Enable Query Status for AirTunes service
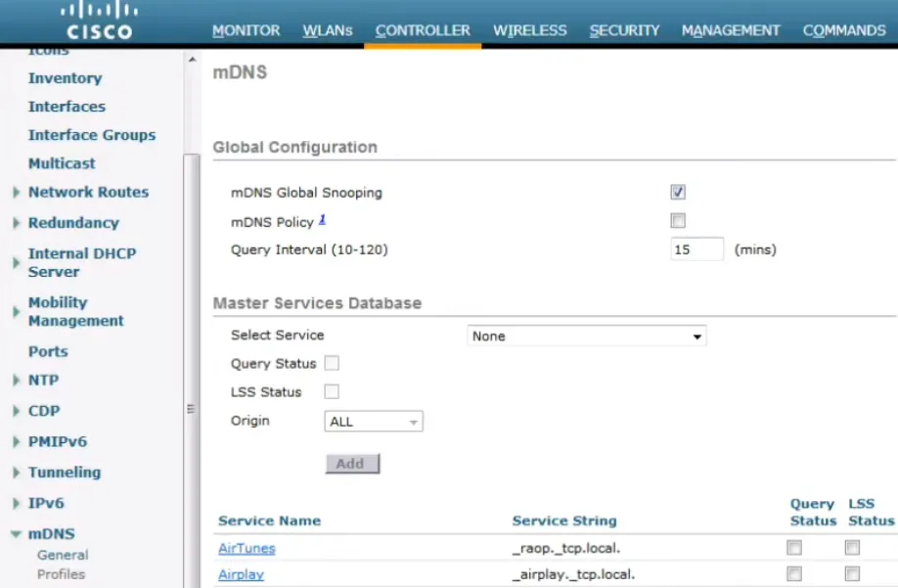Screen dimensions: 898x588 tap(793, 548)
